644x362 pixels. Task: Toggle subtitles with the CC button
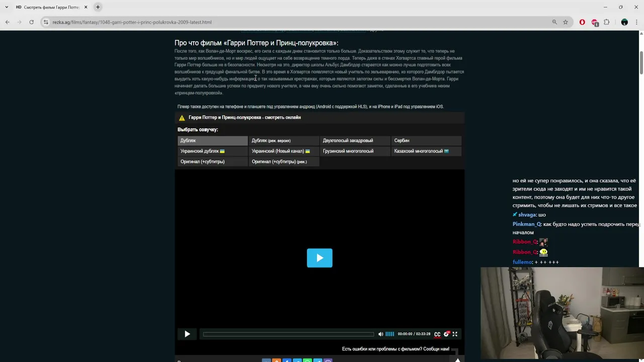pos(437,334)
